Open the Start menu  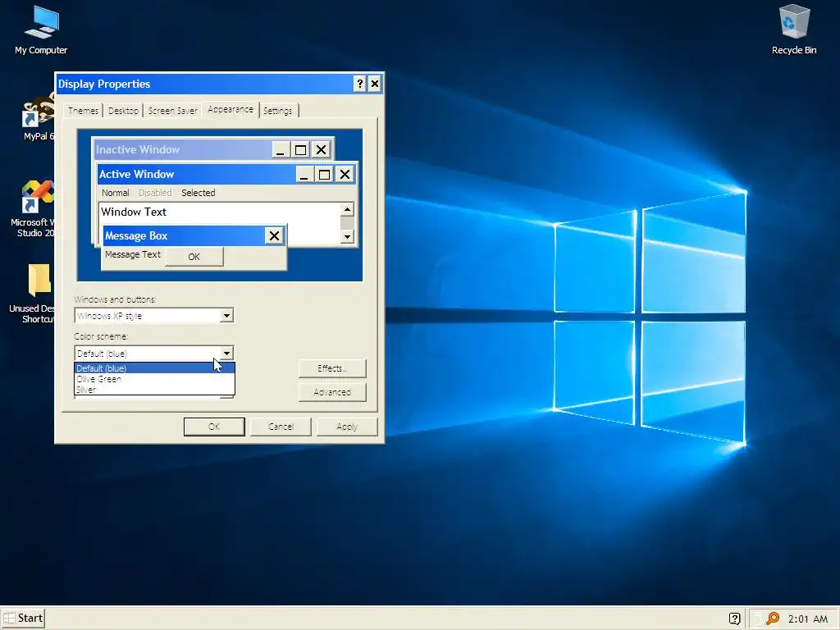23,619
